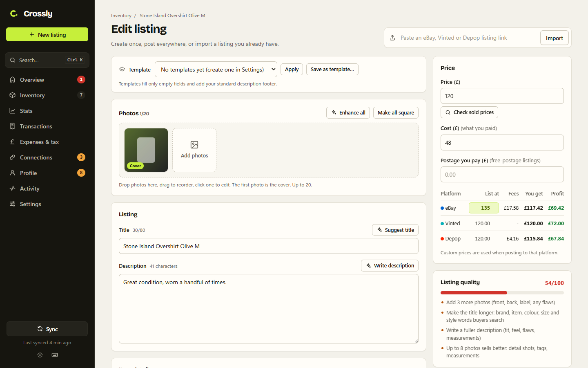Screen dimensions: 588x368
Task: Click the Stats chart icon in sidebar
Action: tap(13, 111)
